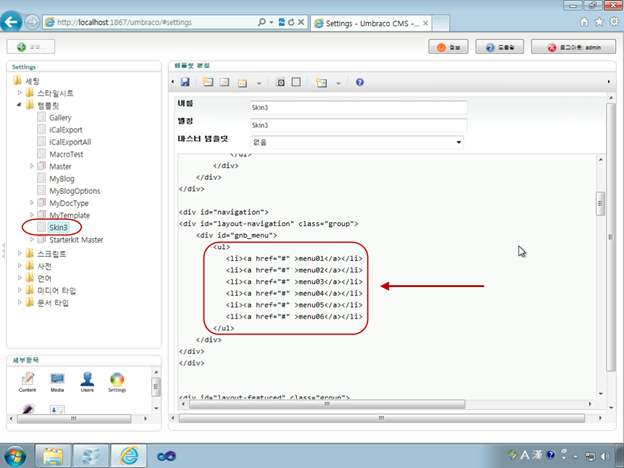Open the browser Home icon
The height and width of the screenshot is (468, 624).
(584, 22)
